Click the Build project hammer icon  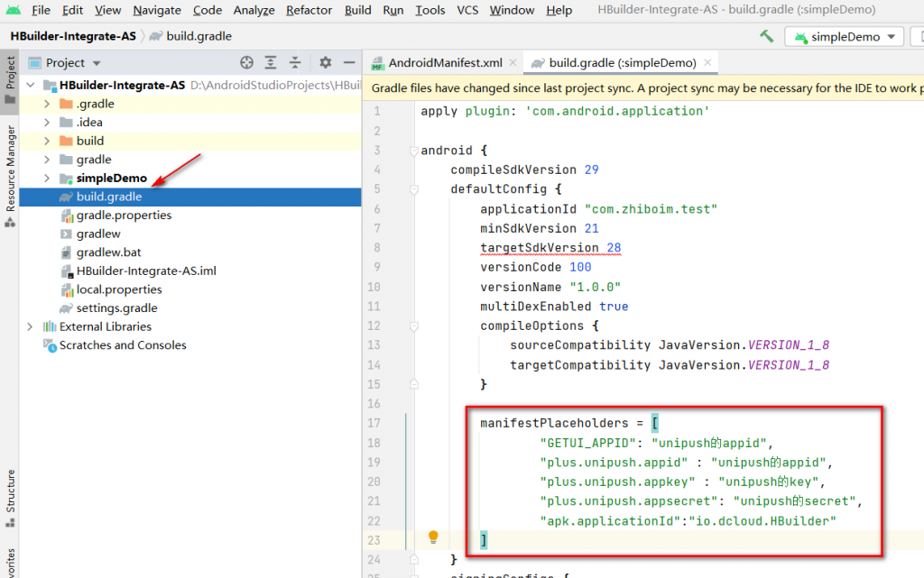[767, 36]
